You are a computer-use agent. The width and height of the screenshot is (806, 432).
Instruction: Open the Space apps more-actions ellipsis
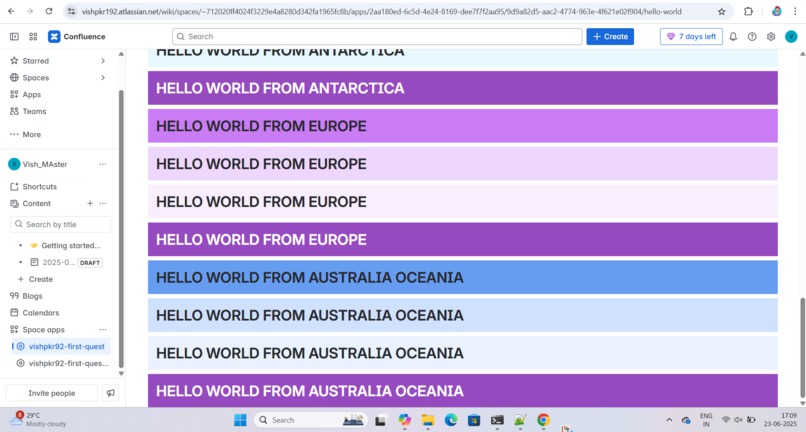(x=103, y=330)
